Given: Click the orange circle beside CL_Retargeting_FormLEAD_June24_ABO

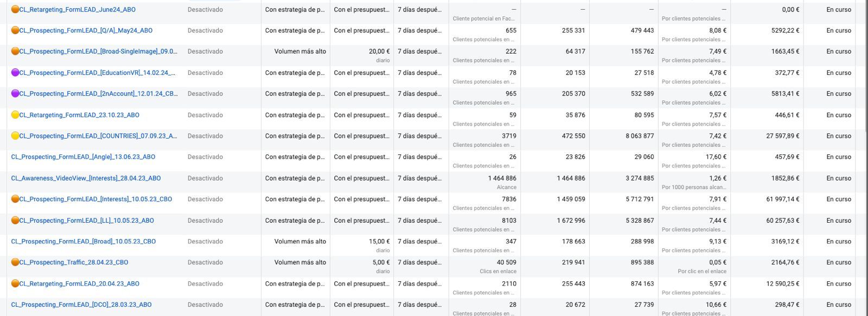Looking at the screenshot, I should (x=15, y=9).
